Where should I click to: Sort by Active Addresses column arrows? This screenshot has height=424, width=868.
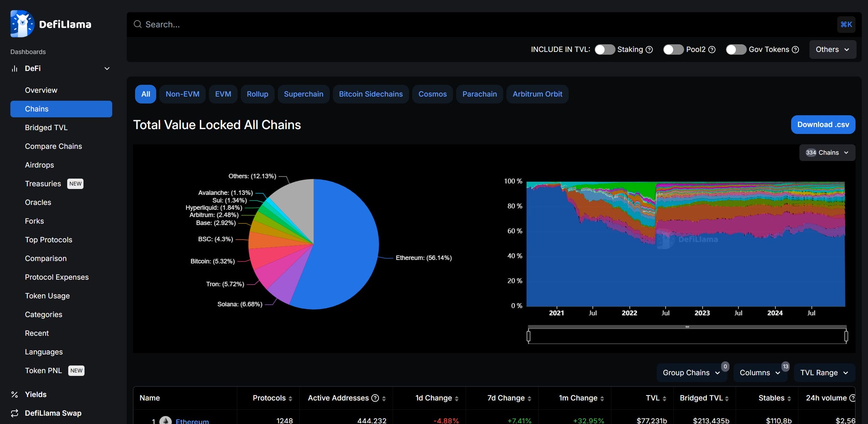point(384,399)
